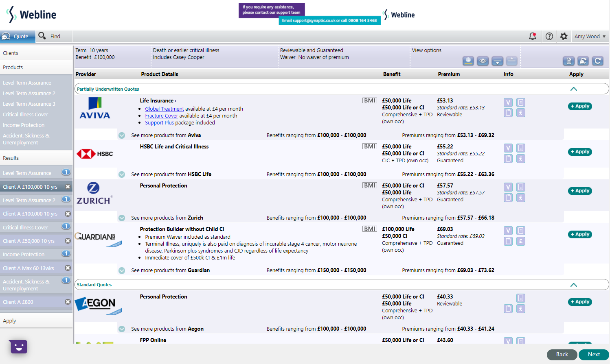Apply for the Zurich Personal Protection quote
The width and height of the screenshot is (610, 364).
[x=580, y=191]
